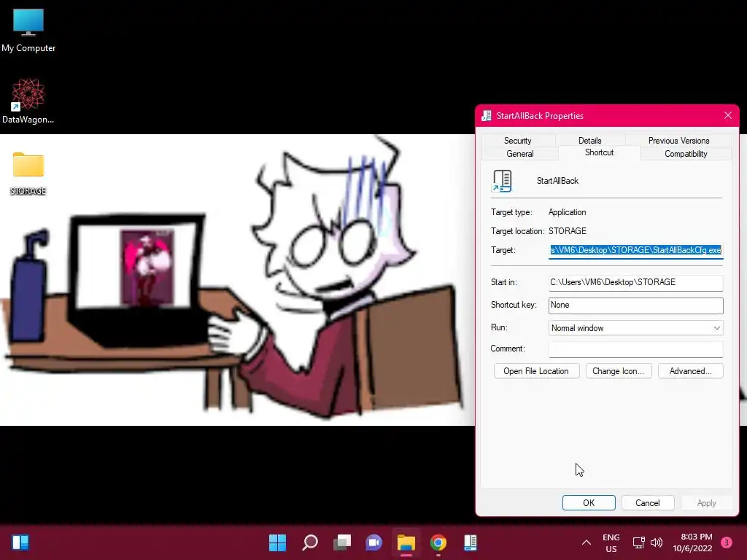Confirm with OK button

(x=589, y=503)
